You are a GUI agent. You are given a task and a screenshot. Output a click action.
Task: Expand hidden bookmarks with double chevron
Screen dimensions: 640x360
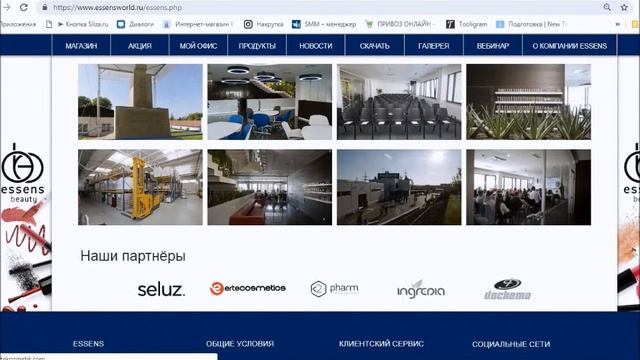(618, 24)
